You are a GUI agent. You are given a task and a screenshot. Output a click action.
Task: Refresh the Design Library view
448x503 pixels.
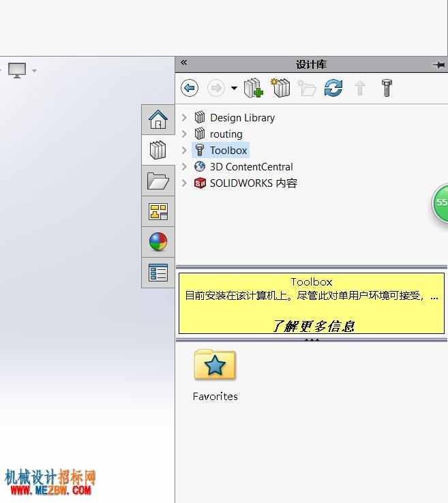[x=333, y=88]
